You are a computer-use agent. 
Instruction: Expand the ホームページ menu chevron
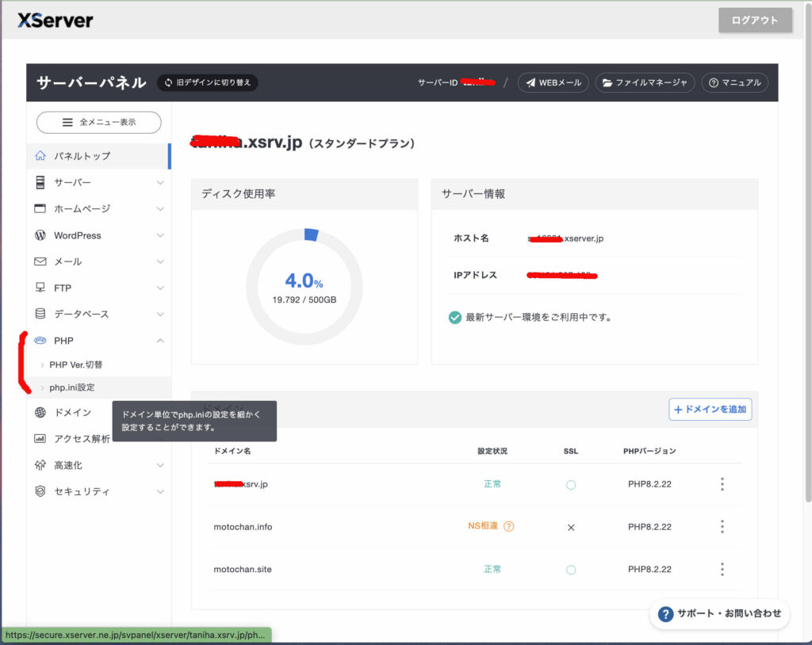coord(160,208)
